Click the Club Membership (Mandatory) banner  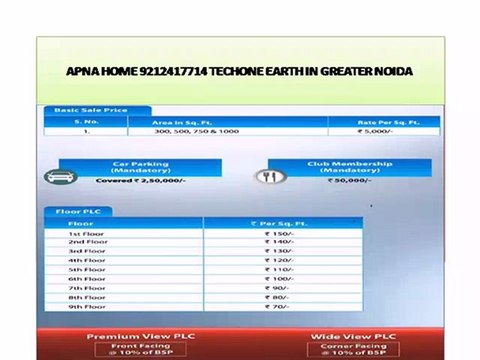pyautogui.click(x=350, y=167)
